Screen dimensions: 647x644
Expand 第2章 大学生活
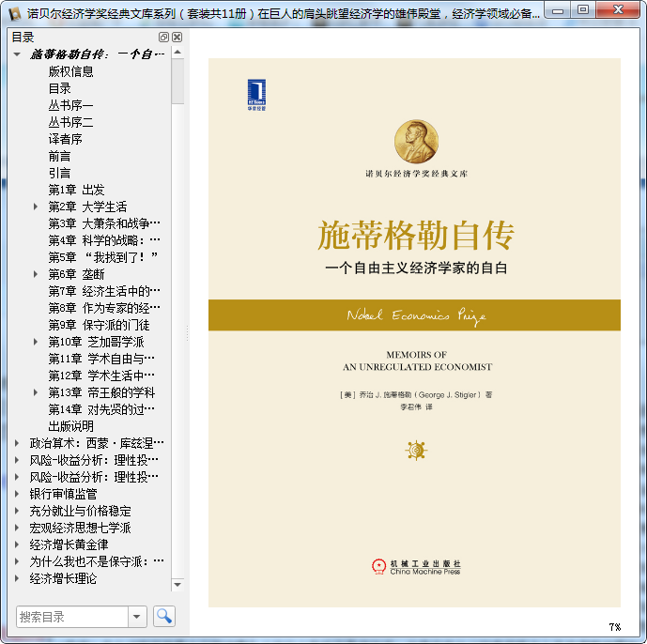point(36,207)
